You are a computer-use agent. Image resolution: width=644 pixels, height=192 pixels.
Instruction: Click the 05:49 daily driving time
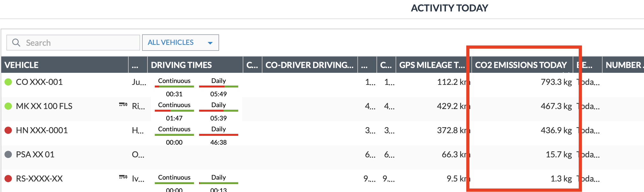click(x=218, y=94)
